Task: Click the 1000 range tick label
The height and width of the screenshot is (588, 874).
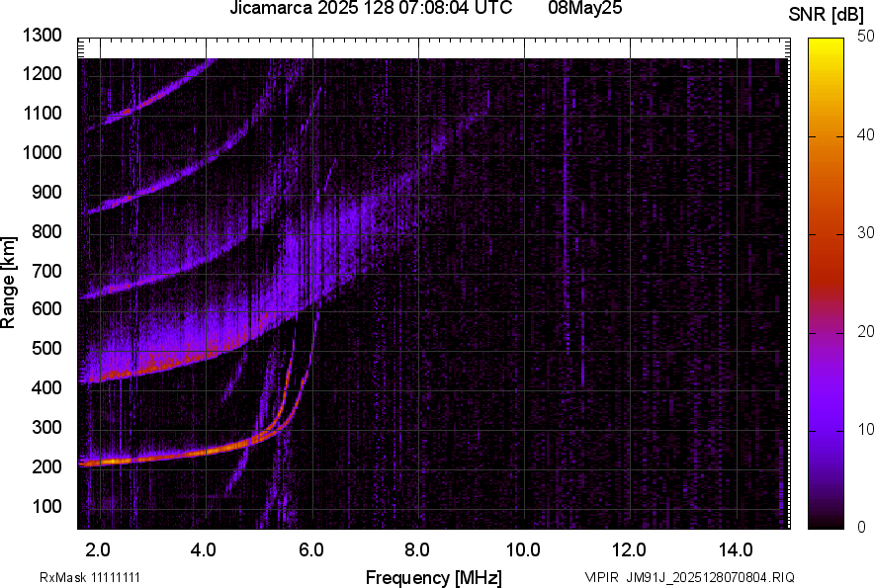Action: (42, 152)
